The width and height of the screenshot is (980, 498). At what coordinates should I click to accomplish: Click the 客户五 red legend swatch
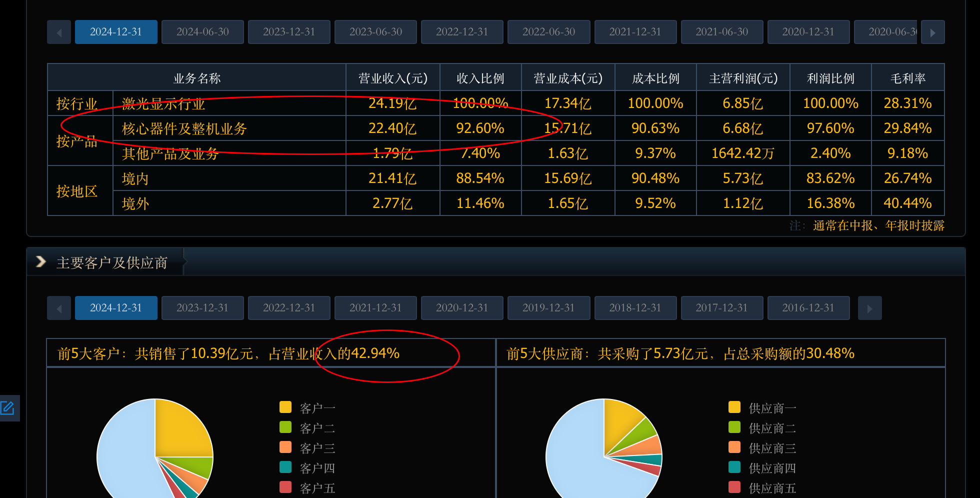pyautogui.click(x=285, y=487)
